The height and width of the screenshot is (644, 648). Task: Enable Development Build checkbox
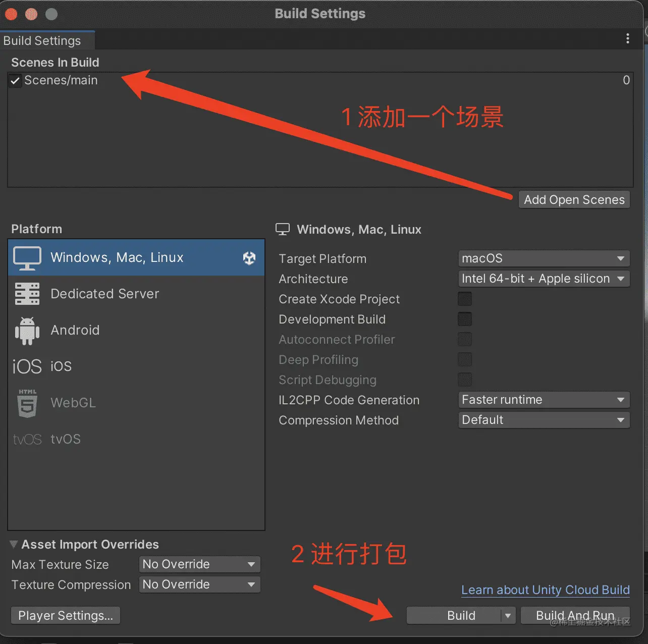pyautogui.click(x=465, y=319)
